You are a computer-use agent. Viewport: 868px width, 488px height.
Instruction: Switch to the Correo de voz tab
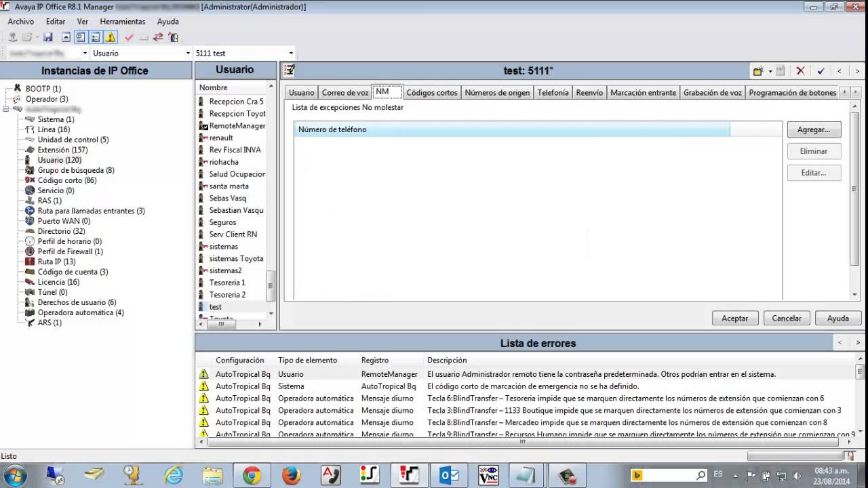[x=345, y=93]
